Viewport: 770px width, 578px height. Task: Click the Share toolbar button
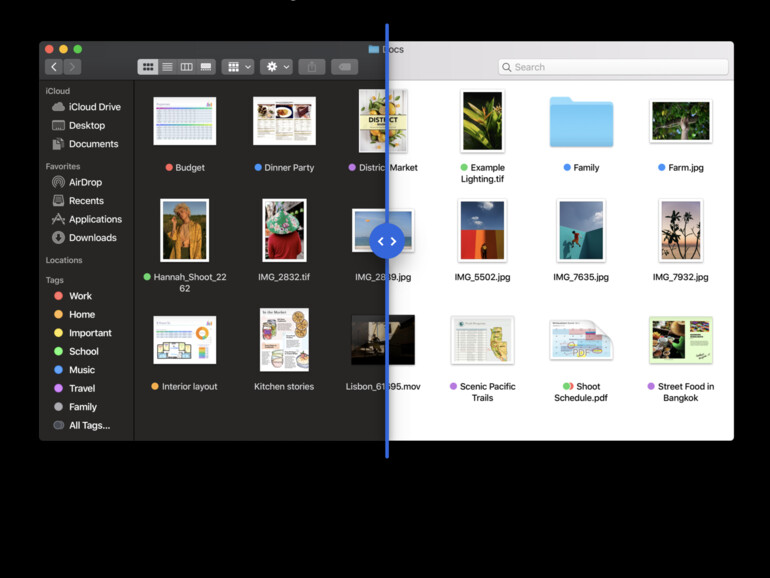[x=312, y=67]
